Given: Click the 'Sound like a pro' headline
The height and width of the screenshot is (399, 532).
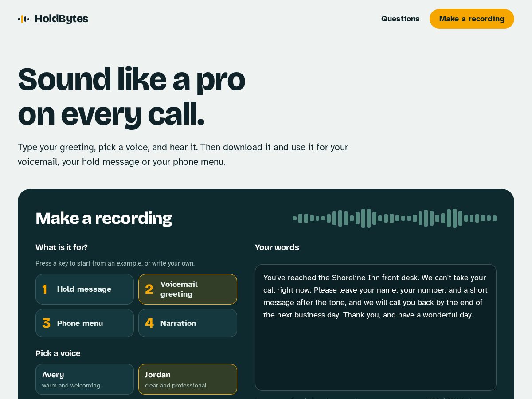Looking at the screenshot, I should [x=132, y=96].
